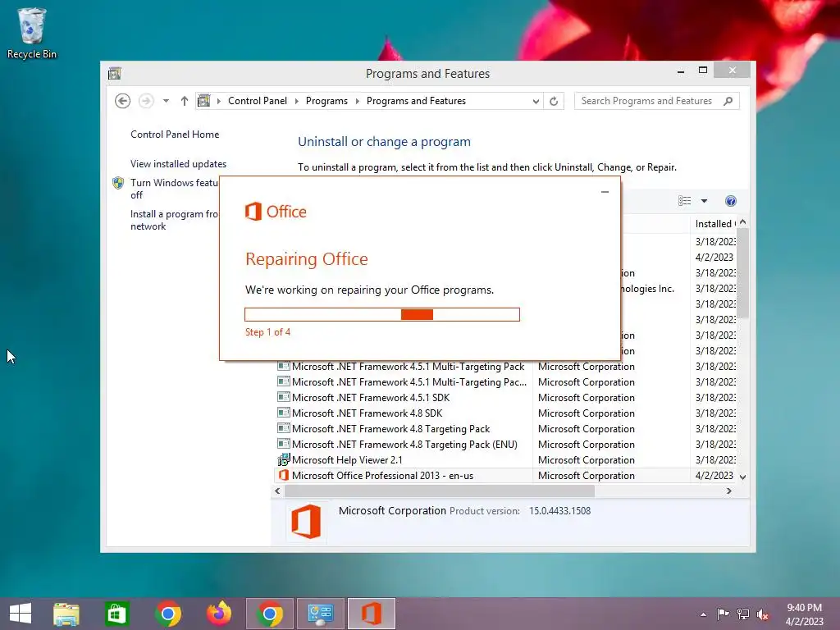Click the Programs and Features title bar icon
The width and height of the screenshot is (840, 630).
[115, 73]
